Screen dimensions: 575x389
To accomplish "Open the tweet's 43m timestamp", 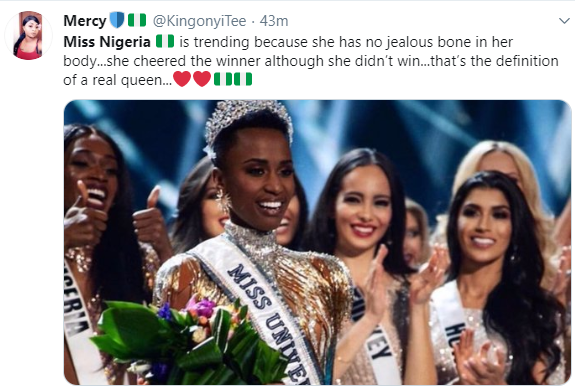I will tap(274, 21).
